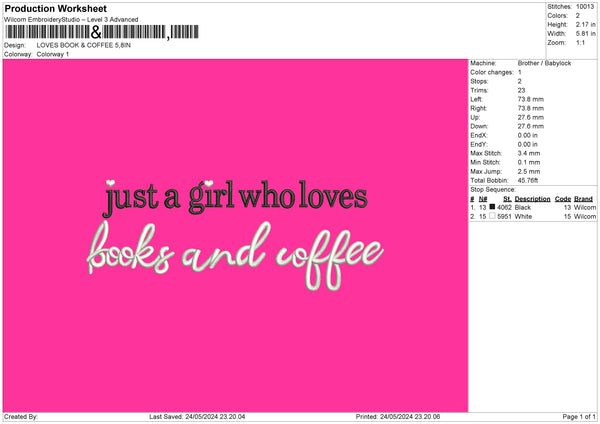The height and width of the screenshot is (424, 600).
Task: Click the Colors count value '2'
Action: [578, 16]
